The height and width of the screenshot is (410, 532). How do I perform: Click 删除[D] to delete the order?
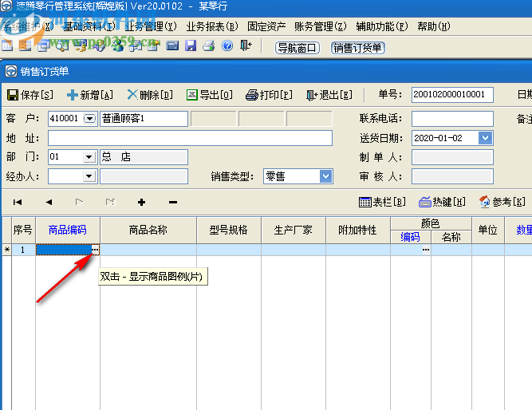[x=150, y=95]
